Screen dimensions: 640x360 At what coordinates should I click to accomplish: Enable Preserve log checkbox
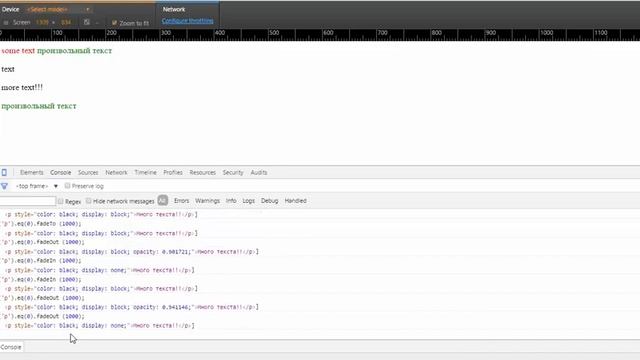[x=67, y=186]
